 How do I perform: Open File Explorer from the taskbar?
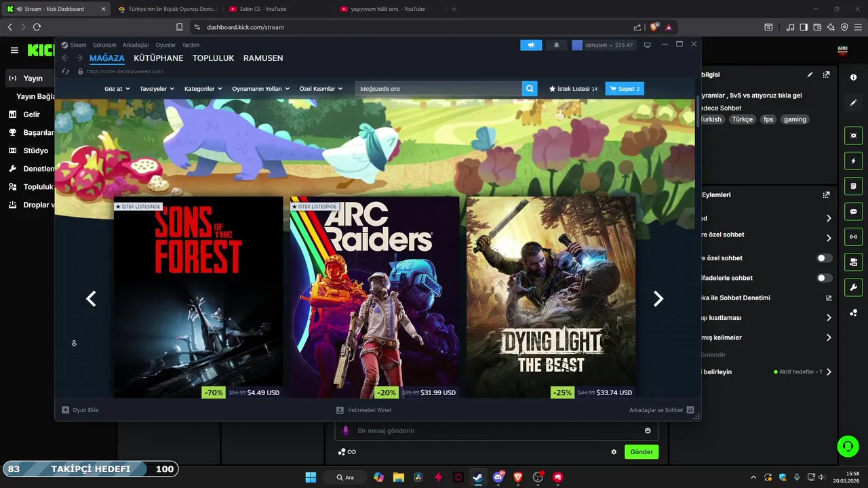[398, 477]
